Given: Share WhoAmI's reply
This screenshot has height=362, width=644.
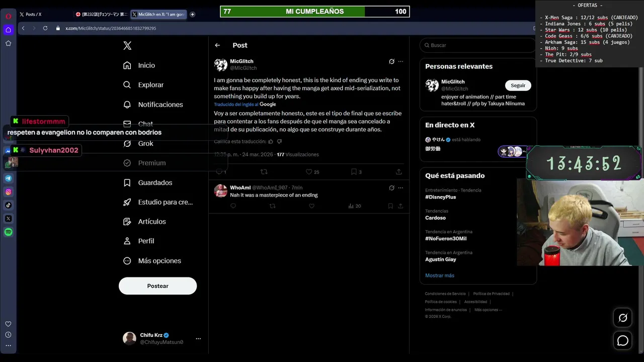Looking at the screenshot, I should (x=400, y=206).
